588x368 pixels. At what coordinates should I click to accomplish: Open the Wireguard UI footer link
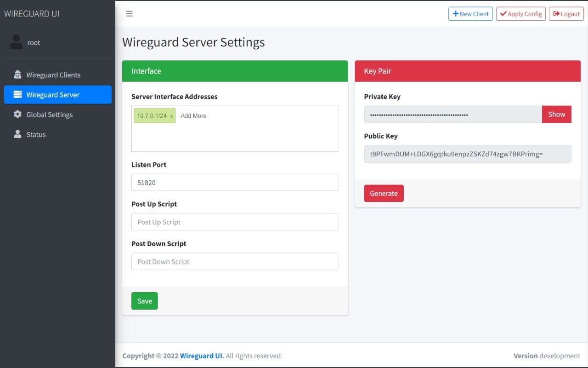(202, 356)
